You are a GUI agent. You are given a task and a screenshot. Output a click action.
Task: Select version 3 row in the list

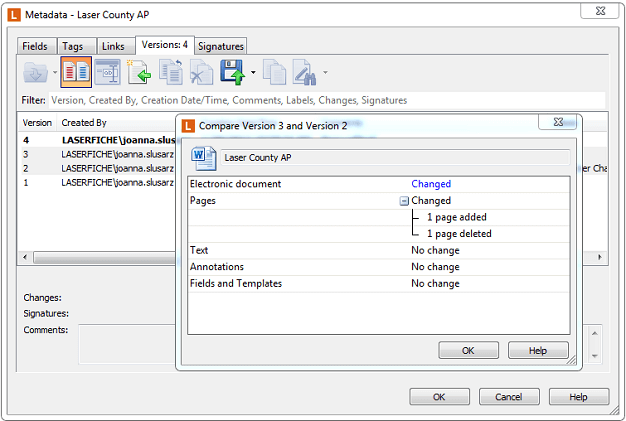[98, 154]
